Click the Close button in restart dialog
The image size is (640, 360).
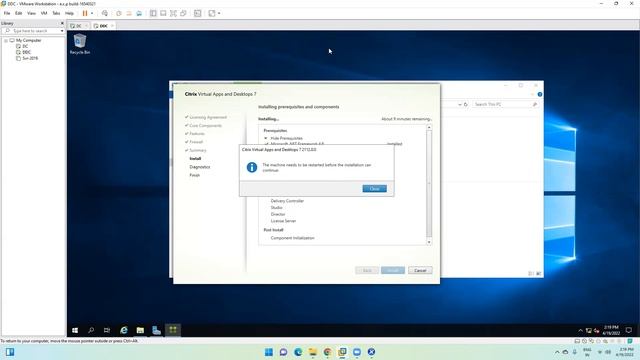[x=374, y=189]
